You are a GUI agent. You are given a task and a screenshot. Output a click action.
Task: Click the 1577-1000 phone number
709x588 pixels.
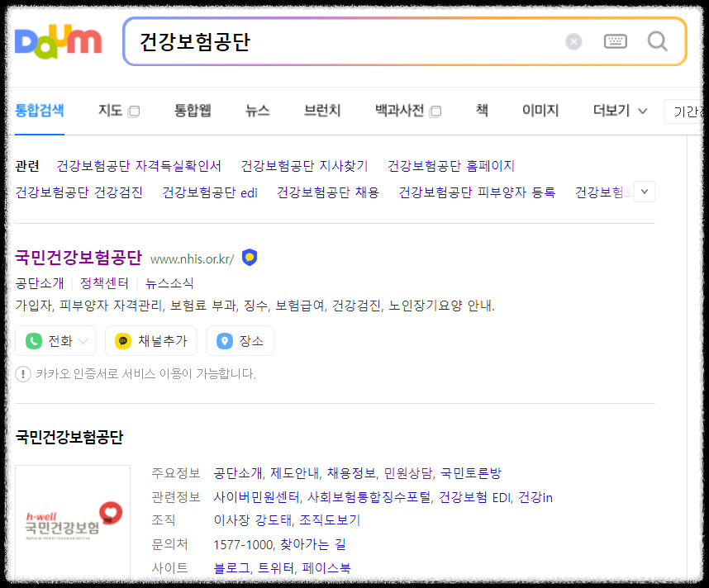[243, 544]
